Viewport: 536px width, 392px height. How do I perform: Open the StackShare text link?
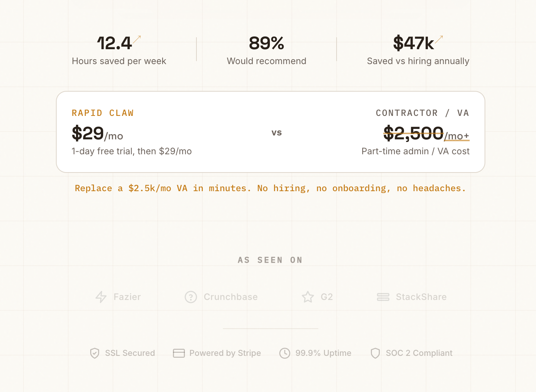[x=421, y=297]
